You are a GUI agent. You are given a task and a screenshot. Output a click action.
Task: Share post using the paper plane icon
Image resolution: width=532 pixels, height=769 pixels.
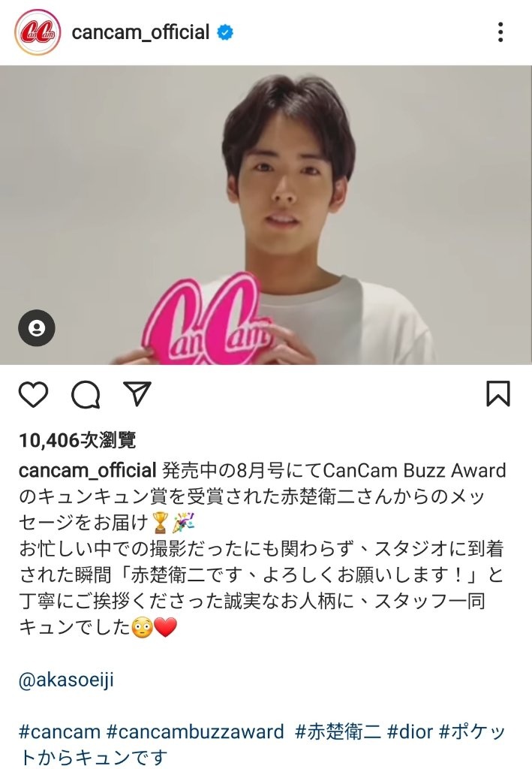pyautogui.click(x=137, y=394)
